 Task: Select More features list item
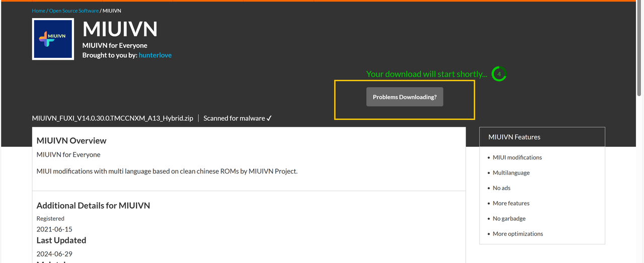(x=511, y=203)
